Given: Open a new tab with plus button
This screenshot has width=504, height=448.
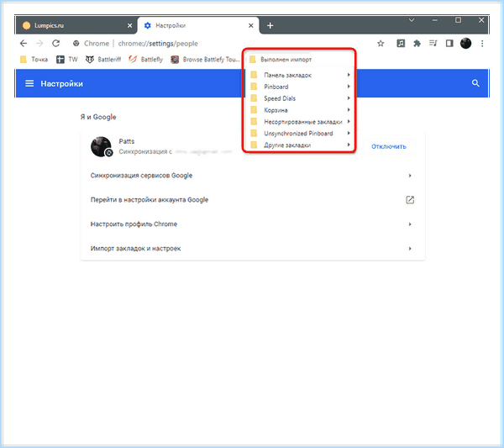Looking at the screenshot, I should coord(270,25).
